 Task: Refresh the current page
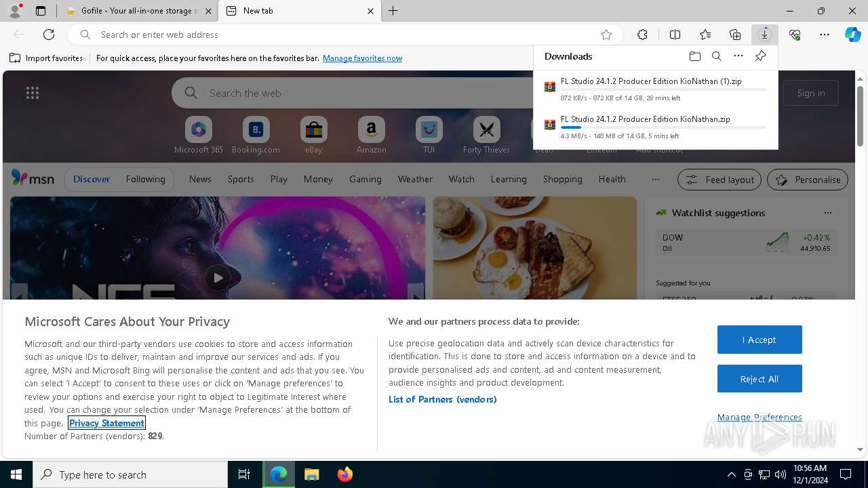(x=49, y=35)
